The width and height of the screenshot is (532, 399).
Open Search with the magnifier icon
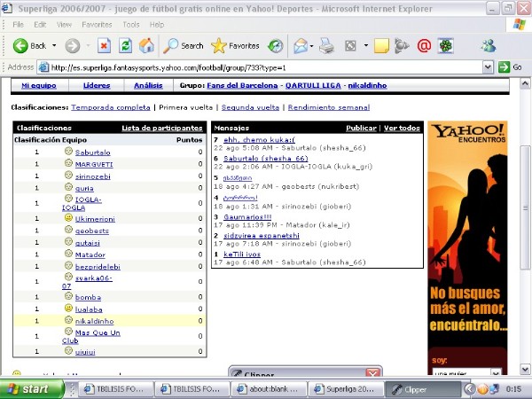point(170,45)
